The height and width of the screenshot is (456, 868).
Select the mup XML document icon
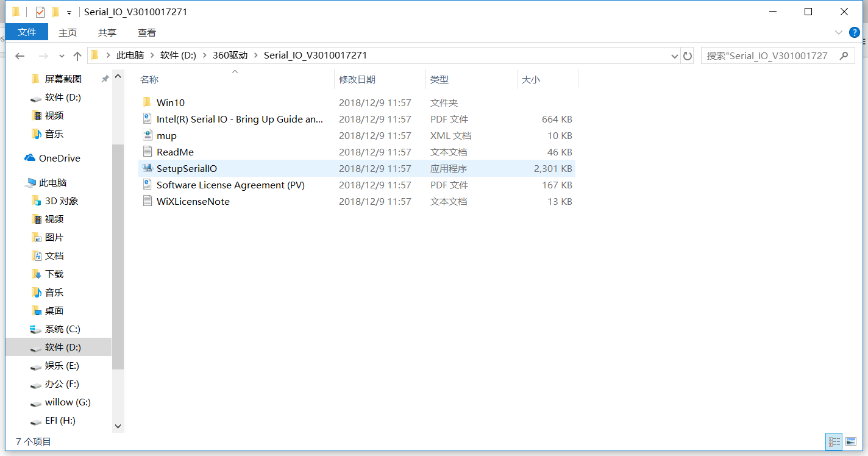(147, 135)
